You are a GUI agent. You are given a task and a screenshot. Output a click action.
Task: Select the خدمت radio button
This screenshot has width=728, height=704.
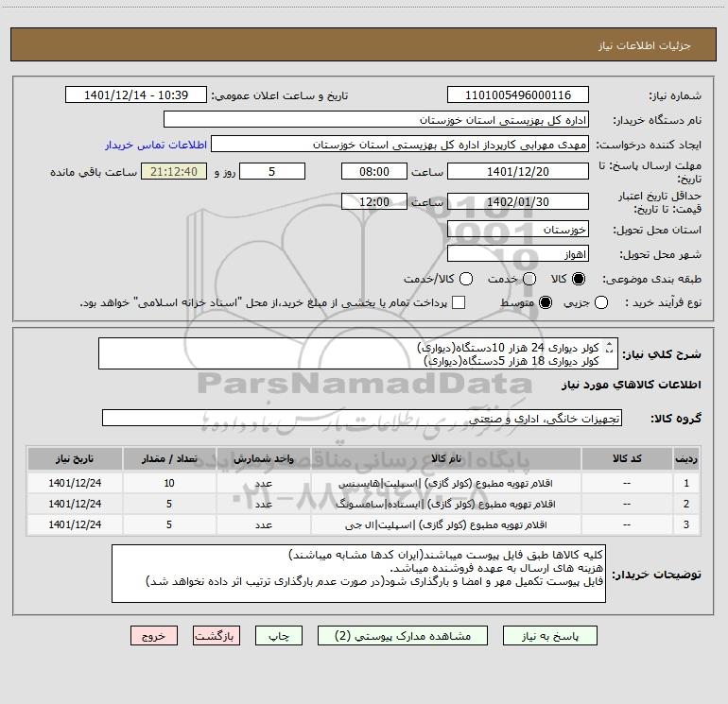[529, 279]
